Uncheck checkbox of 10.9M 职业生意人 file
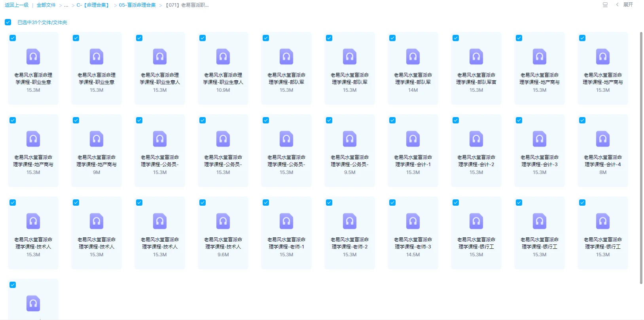 click(203, 38)
